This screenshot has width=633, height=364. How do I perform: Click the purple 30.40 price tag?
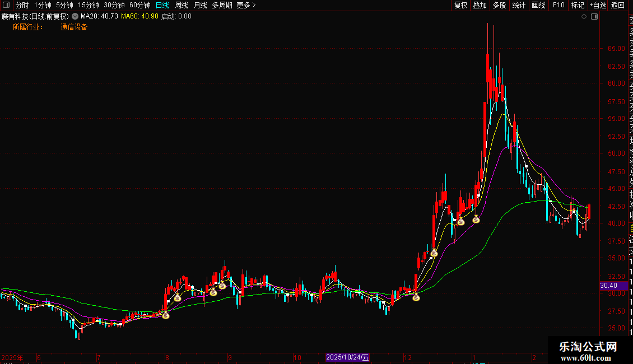click(x=613, y=286)
